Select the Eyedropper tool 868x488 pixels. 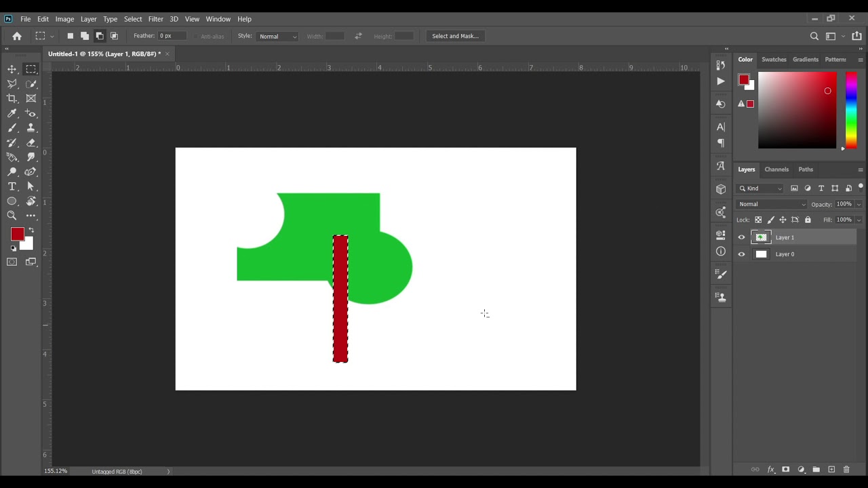[x=12, y=113]
